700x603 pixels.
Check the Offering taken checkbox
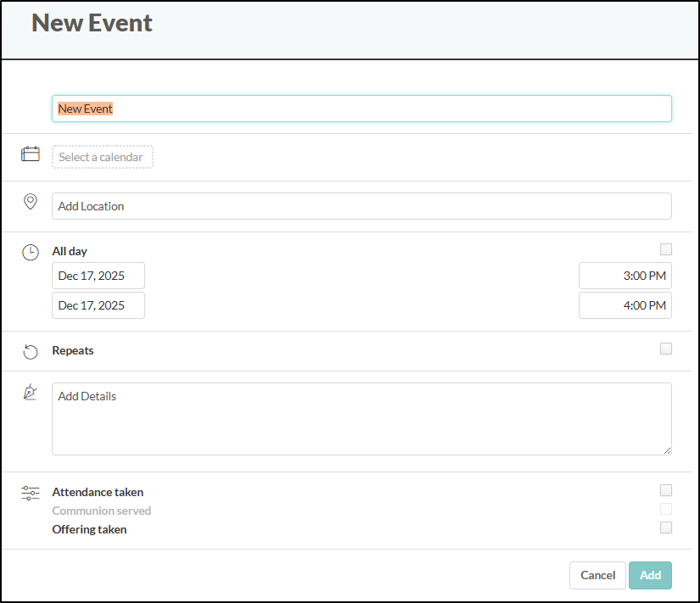pos(665,528)
